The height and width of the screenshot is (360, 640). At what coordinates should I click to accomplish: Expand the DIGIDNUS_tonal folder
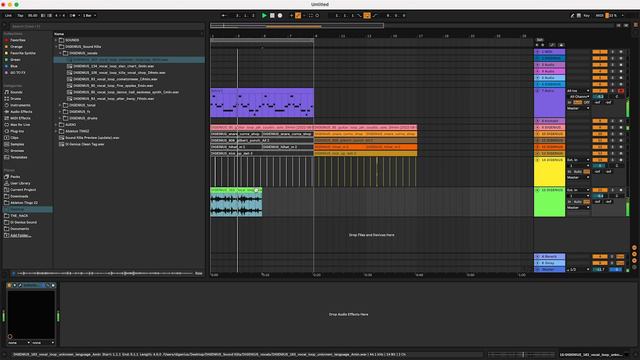(60, 105)
